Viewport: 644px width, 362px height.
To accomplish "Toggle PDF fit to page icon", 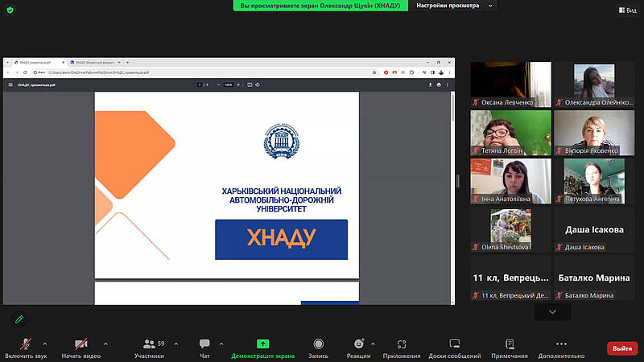I will pyautogui.click(x=250, y=85).
